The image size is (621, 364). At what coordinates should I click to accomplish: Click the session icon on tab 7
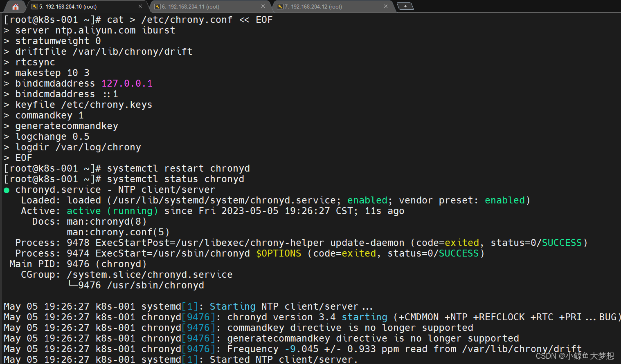(x=280, y=7)
